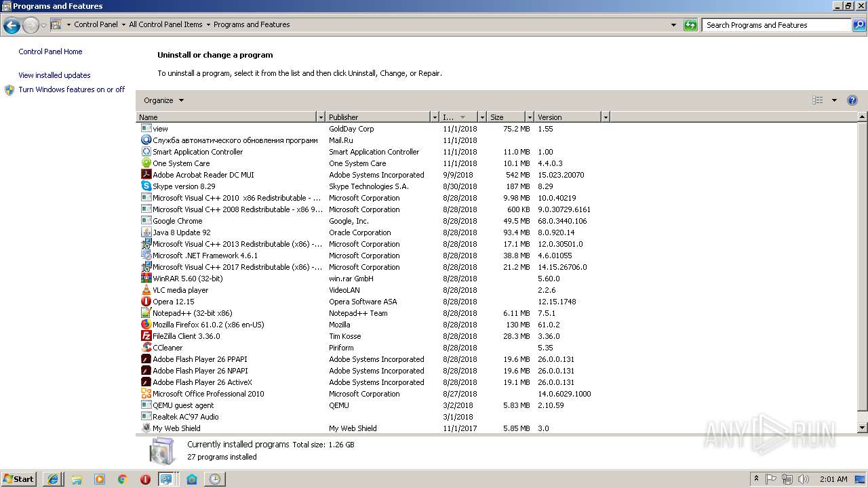Click the Adobe Flash Player 26 ActiveX icon
The width and height of the screenshot is (868, 488).
coord(146,382)
